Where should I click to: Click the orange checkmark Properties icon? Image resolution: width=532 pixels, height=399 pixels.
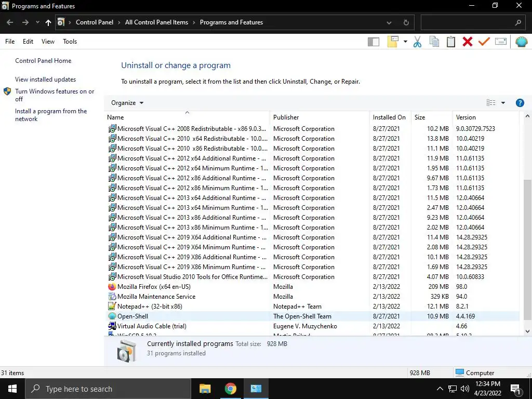[484, 42]
